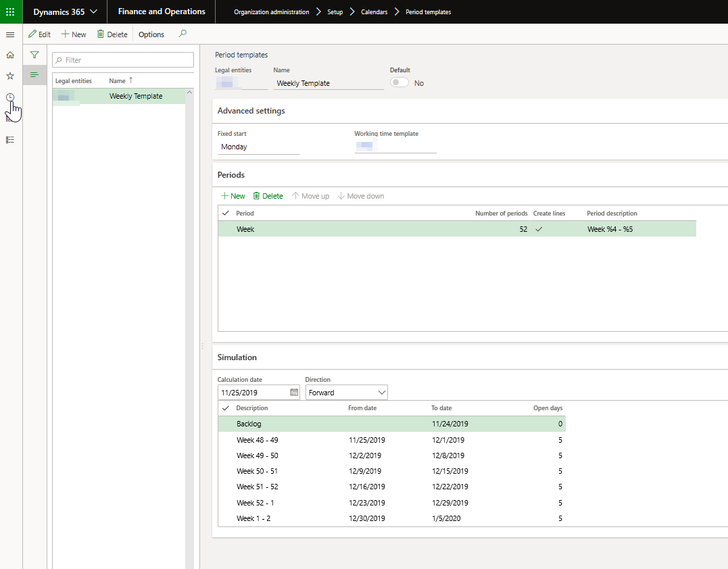
Task: Click Delete in the Periods toolbar
Action: [268, 195]
